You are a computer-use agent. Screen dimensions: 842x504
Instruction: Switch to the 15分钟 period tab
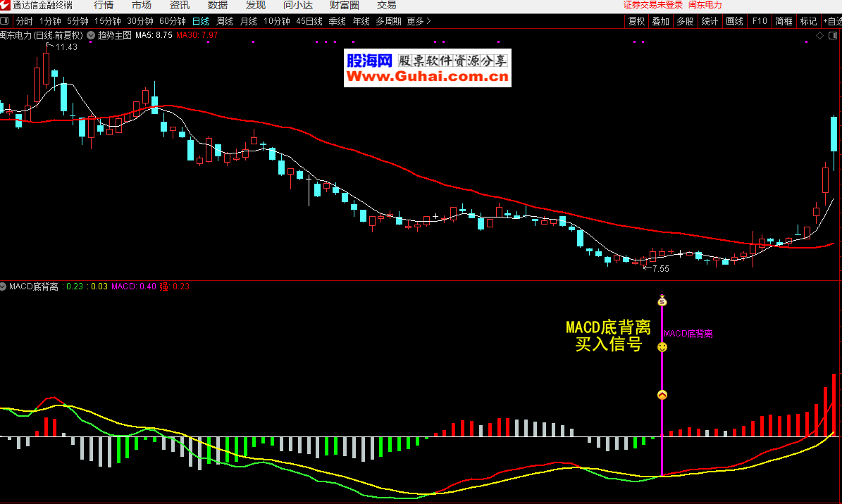tap(107, 22)
